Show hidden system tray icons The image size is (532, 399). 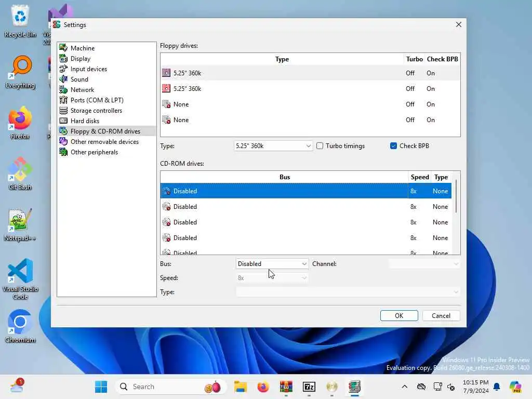pyautogui.click(x=404, y=387)
